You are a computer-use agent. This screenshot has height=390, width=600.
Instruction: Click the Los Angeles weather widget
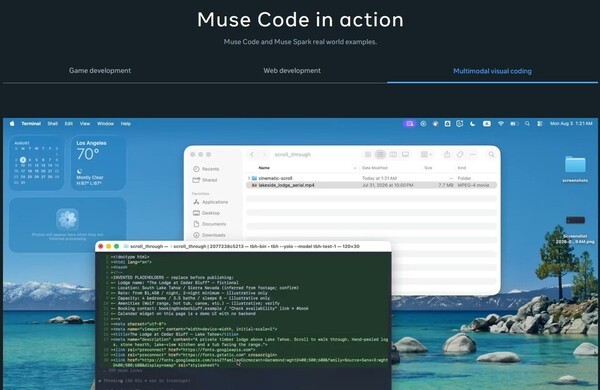(x=98, y=163)
